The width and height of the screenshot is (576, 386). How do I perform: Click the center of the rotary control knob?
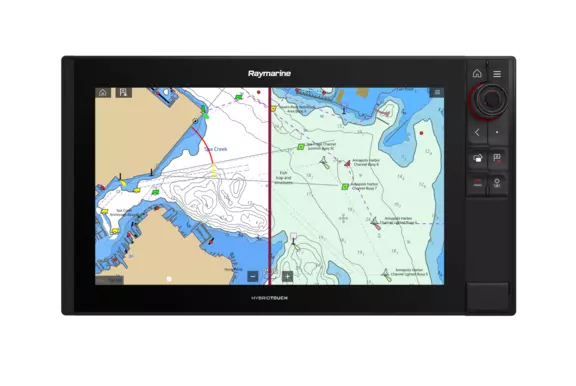pyautogui.click(x=490, y=99)
